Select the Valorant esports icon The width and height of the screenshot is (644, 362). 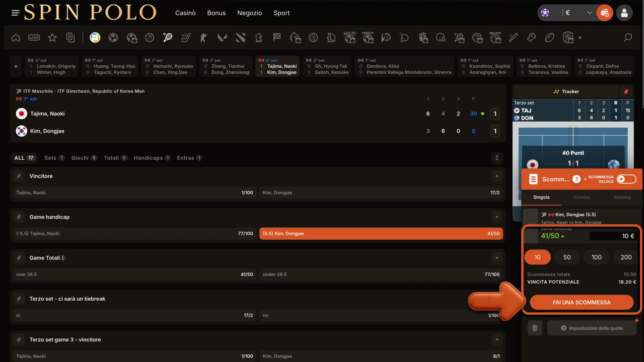222,38
